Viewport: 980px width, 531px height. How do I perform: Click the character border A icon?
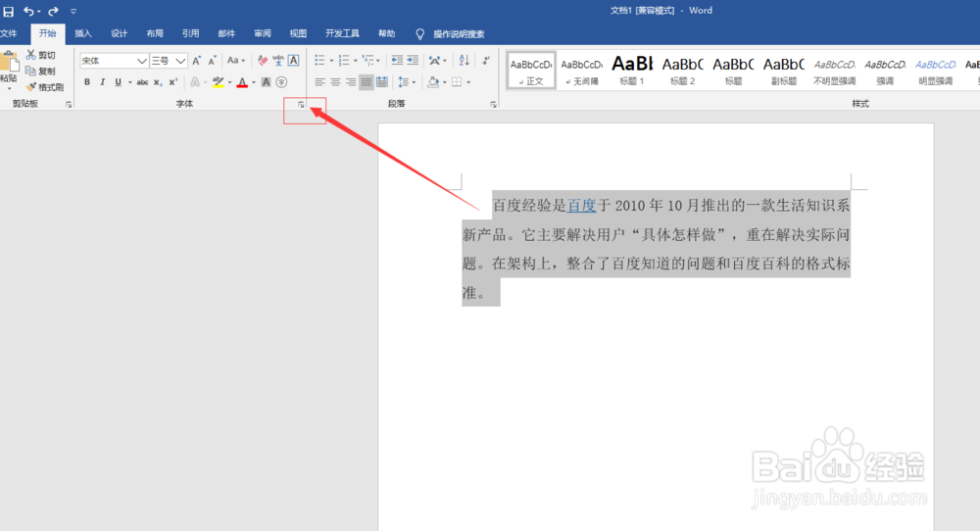[294, 61]
